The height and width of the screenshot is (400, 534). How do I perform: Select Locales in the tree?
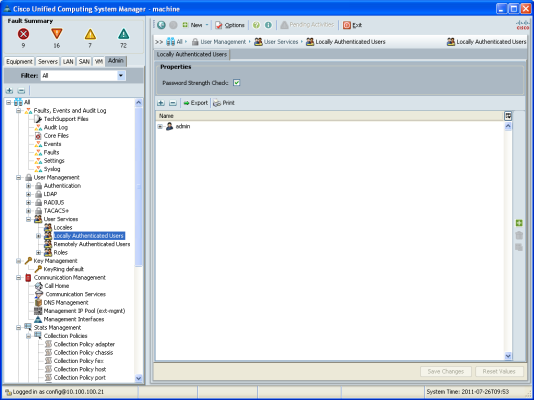point(63,227)
